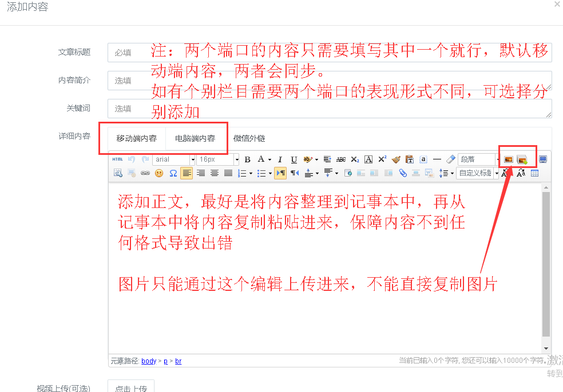Insert a smiley face emoticon
The image size is (563, 392).
click(158, 173)
